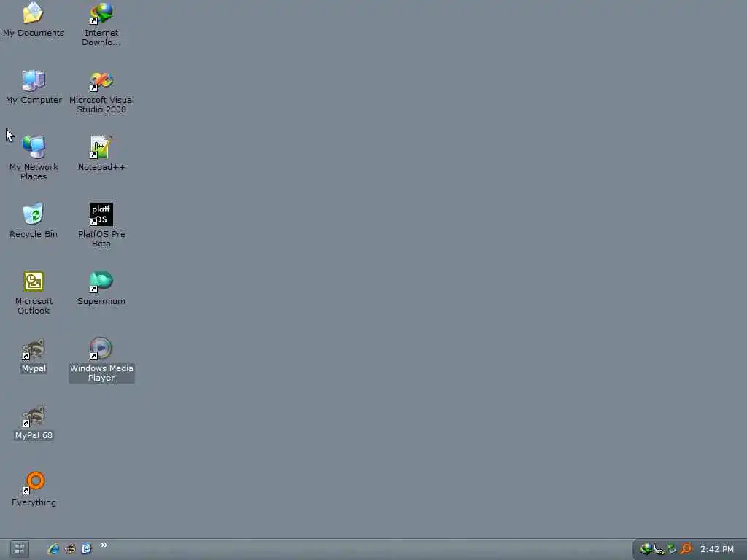Select the MyPal 68 shortcut
Viewport: 747px width, 560px height.
click(34, 423)
